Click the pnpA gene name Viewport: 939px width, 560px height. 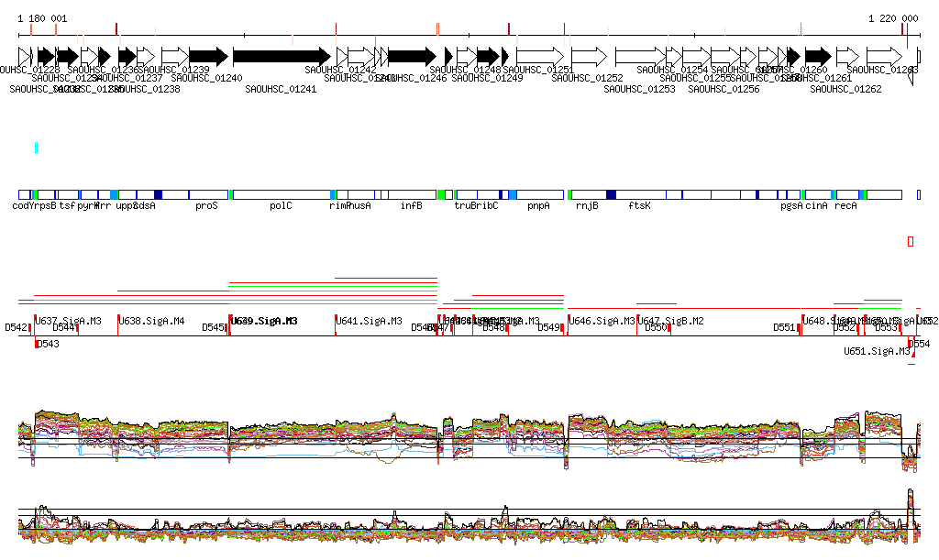pos(538,206)
